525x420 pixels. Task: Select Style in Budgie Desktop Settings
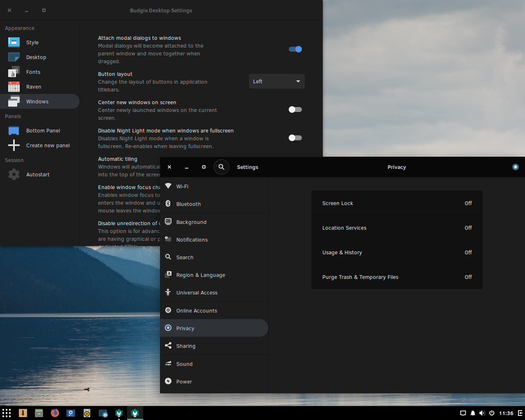tap(40, 42)
